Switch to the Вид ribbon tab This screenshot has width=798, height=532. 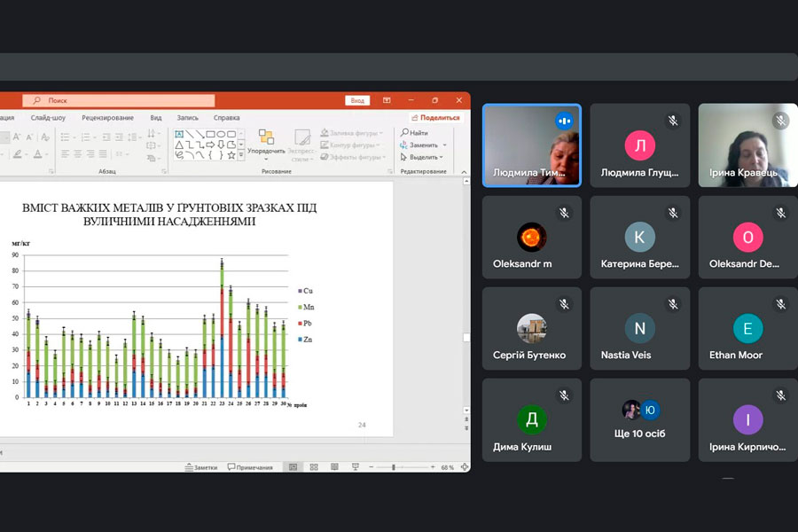point(156,118)
